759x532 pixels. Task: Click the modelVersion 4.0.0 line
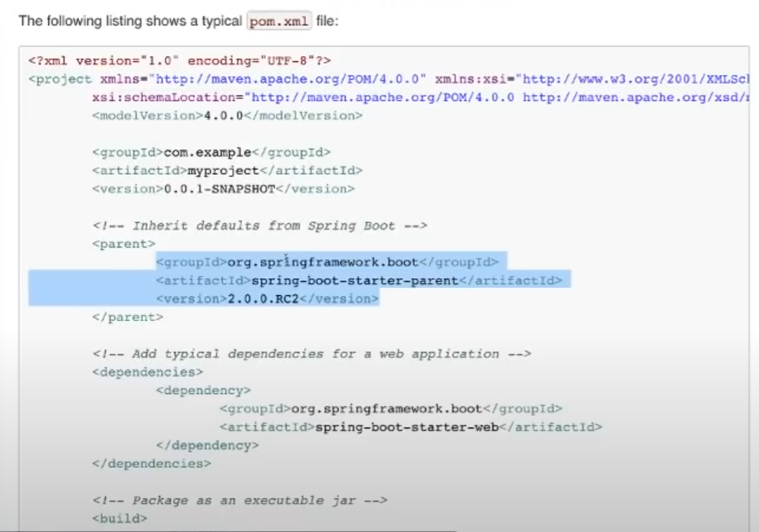[227, 116]
